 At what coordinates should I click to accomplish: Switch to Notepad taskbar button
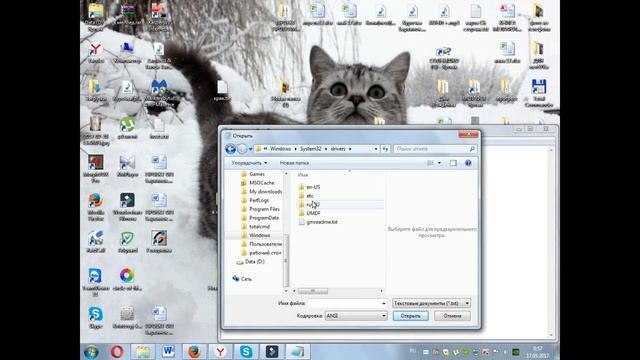pyautogui.click(x=298, y=352)
